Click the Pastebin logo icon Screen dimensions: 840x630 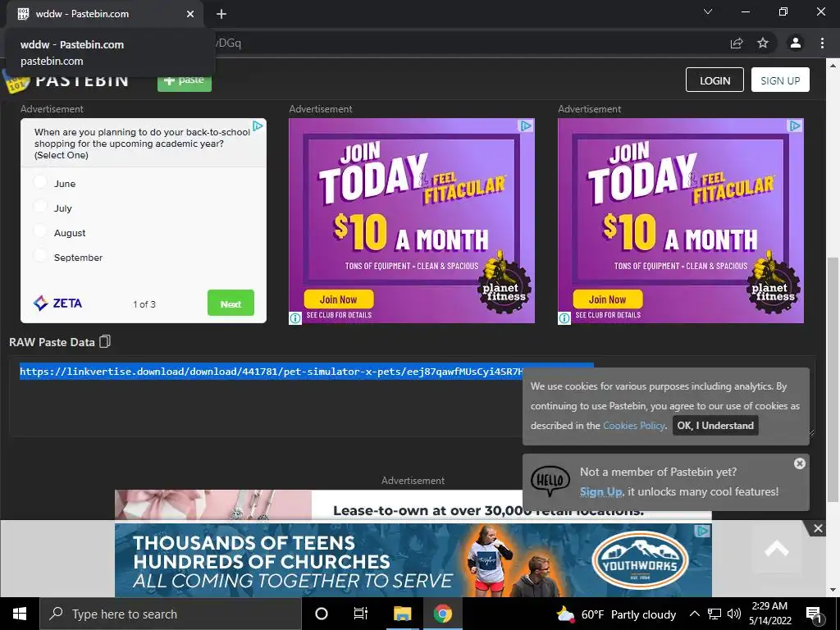16,82
